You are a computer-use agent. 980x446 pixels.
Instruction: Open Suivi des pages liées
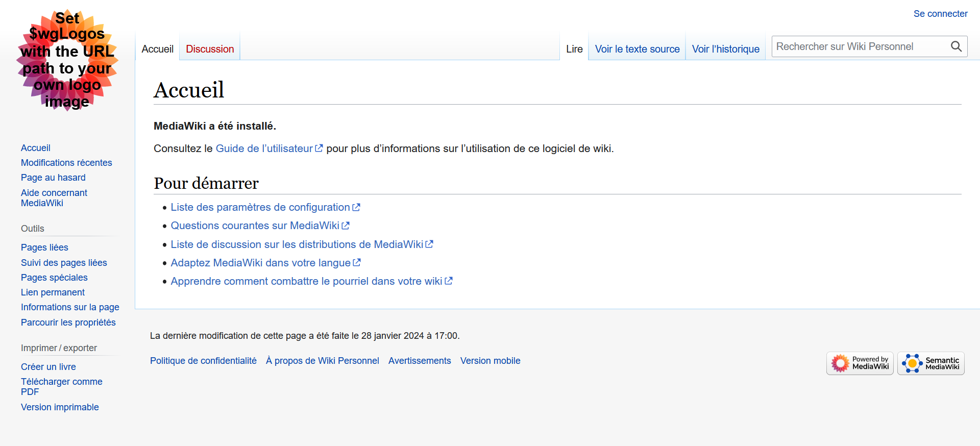[x=64, y=263]
